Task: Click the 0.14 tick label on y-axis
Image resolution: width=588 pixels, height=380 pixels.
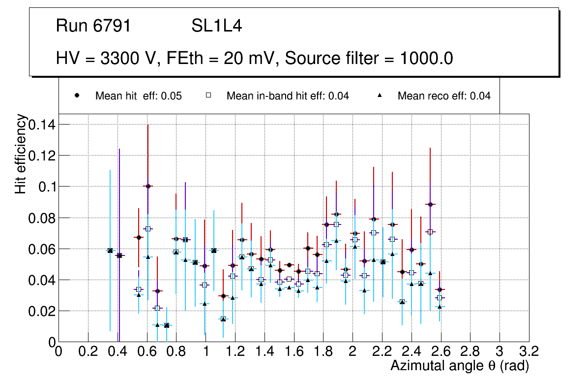Action: (x=42, y=125)
